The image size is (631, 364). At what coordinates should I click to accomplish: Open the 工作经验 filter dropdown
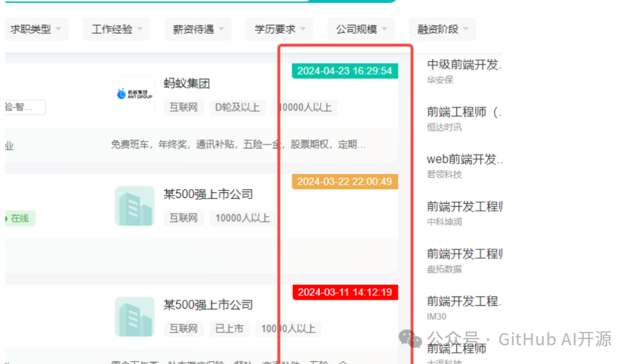click(x=117, y=29)
